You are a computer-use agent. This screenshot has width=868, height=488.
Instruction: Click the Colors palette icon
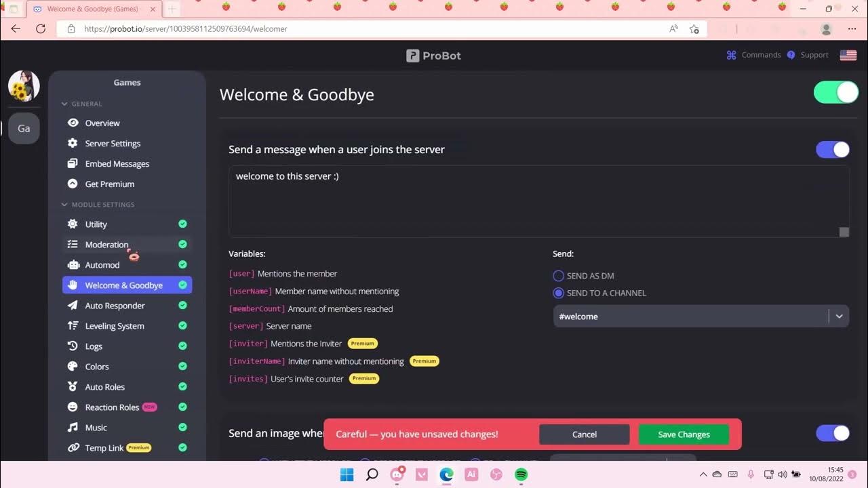click(x=73, y=367)
